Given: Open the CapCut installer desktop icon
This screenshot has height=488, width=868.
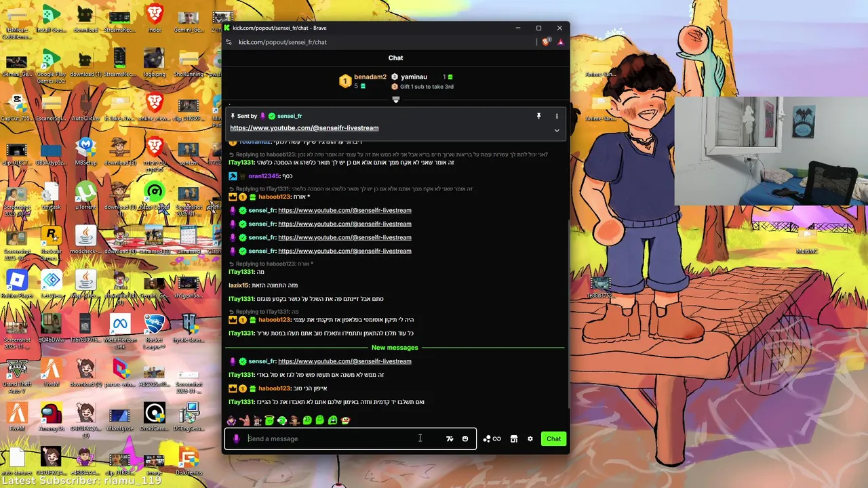Looking at the screenshot, I should (x=17, y=108).
